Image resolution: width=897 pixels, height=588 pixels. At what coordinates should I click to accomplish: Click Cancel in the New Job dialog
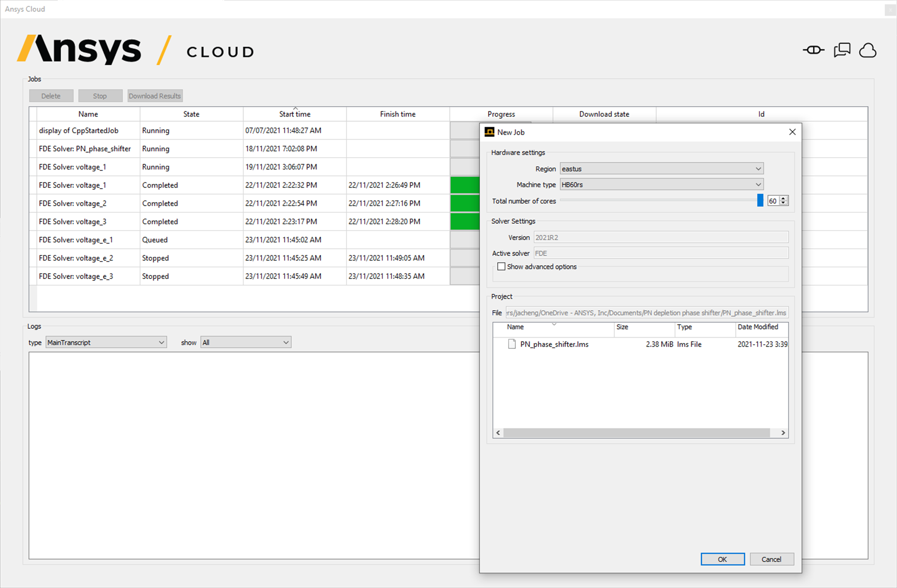tap(771, 559)
